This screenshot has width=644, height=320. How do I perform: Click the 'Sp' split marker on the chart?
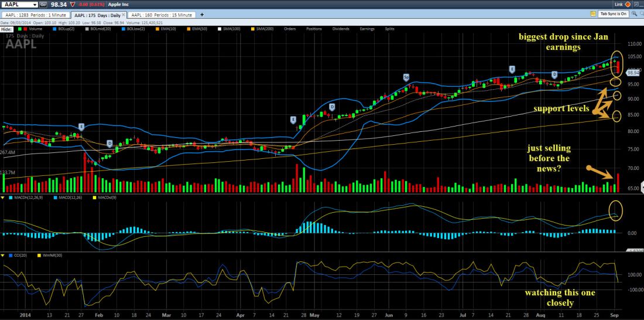[406, 77]
